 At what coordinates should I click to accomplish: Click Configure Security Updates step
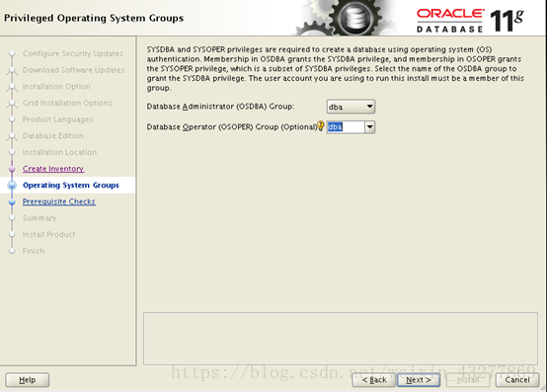pyautogui.click(x=73, y=53)
